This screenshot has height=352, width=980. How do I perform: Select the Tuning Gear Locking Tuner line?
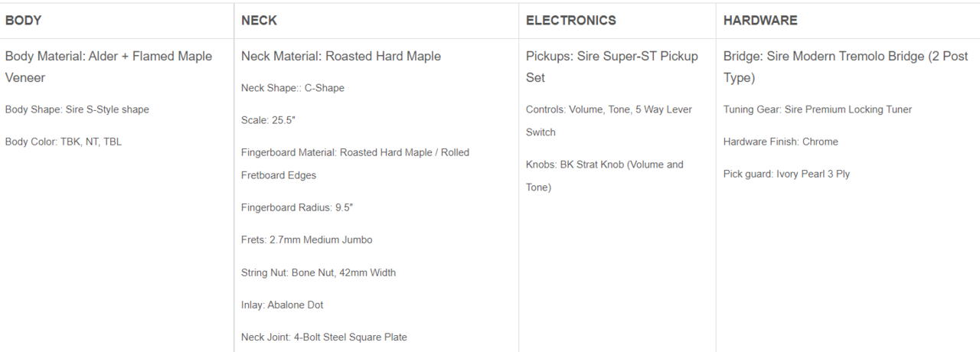click(817, 109)
